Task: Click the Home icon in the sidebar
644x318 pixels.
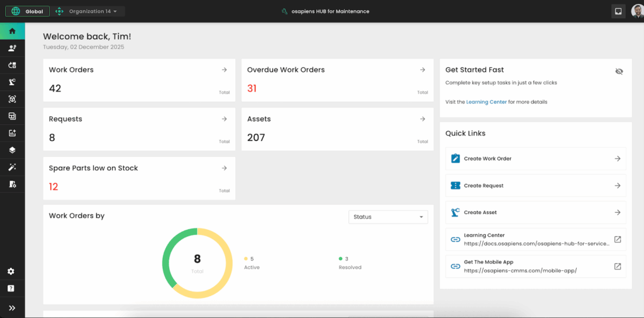Action: tap(12, 31)
